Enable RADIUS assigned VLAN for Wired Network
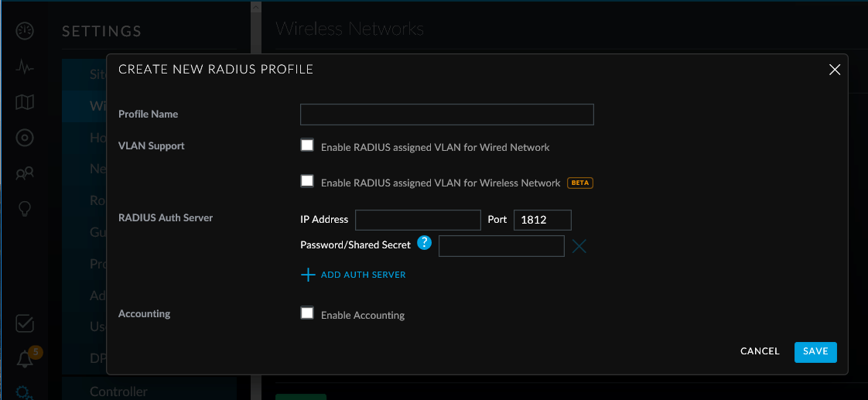Image resolution: width=868 pixels, height=400 pixels. pos(307,145)
